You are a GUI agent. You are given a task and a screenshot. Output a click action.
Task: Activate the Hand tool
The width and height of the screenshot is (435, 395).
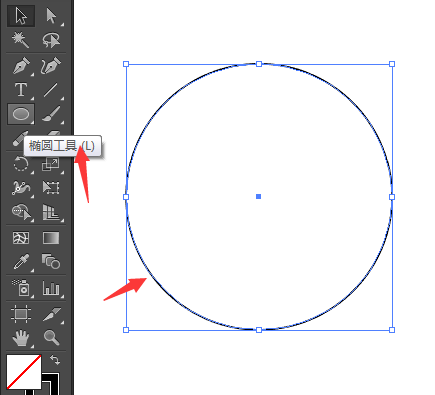[21, 338]
